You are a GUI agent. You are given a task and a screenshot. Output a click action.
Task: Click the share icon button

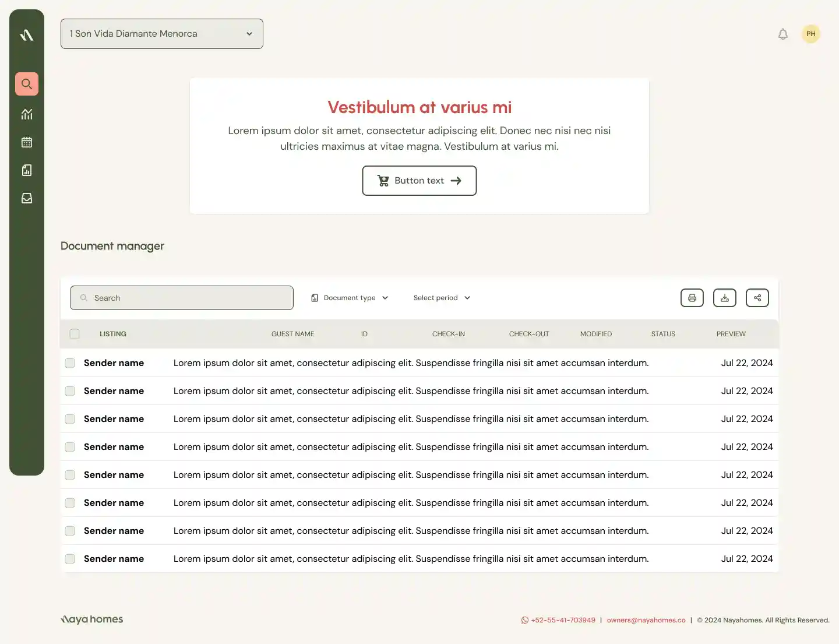pyautogui.click(x=757, y=298)
